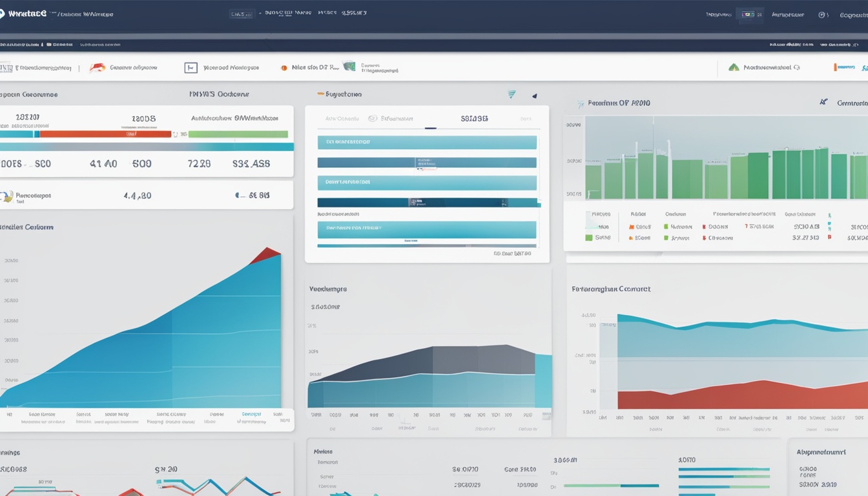Click the first gradient list row in Suggestions
This screenshot has height=496, width=868.
tap(427, 142)
